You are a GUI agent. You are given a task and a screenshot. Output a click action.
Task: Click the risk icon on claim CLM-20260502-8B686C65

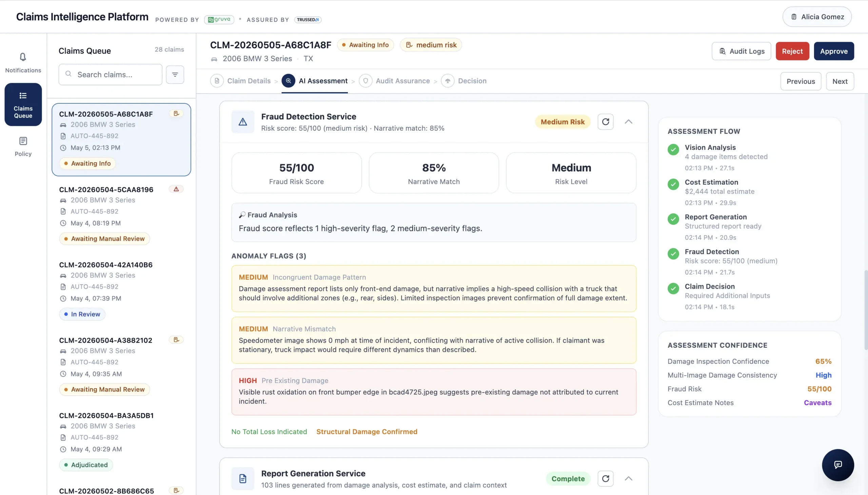[x=176, y=490]
